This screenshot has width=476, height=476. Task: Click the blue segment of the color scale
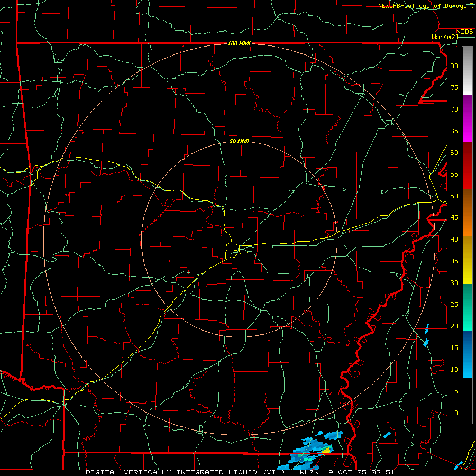[x=467, y=354]
